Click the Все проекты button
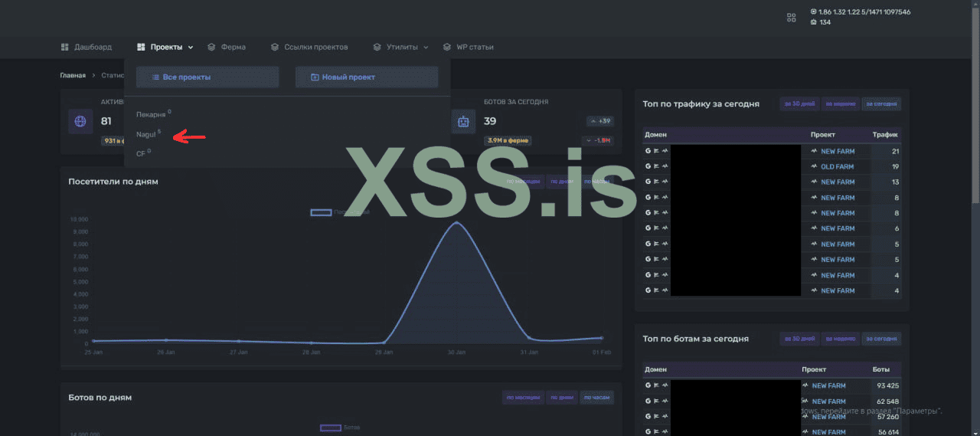The width and height of the screenshot is (980, 436). click(x=207, y=77)
